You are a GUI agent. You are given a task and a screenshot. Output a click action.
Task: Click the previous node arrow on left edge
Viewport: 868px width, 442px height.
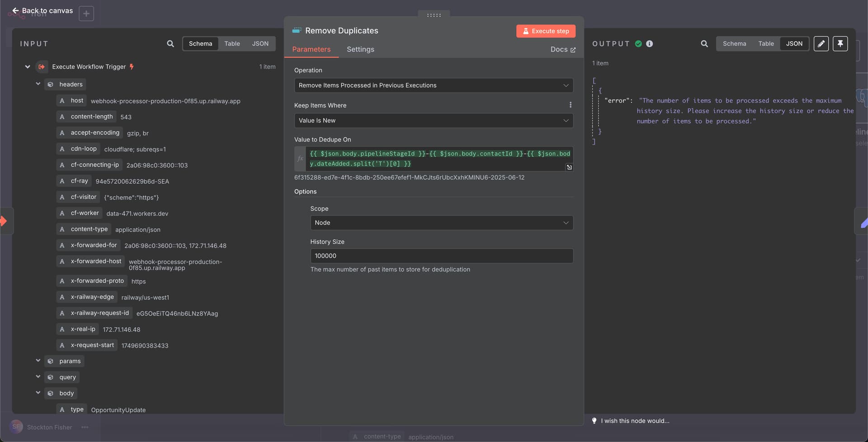4,221
